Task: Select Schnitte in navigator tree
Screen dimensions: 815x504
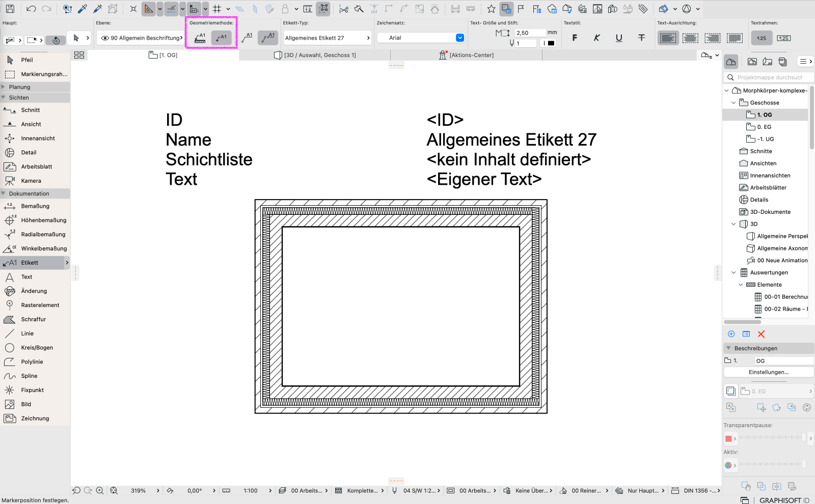Action: click(761, 151)
